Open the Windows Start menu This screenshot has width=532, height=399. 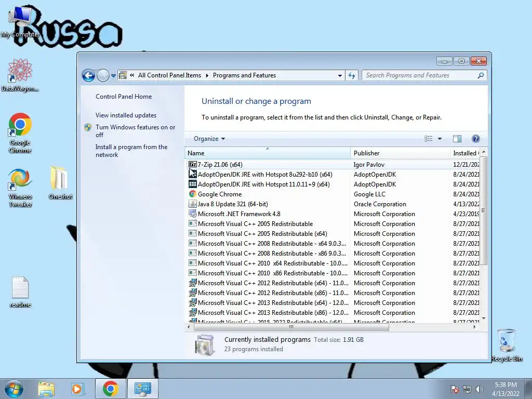click(14, 389)
